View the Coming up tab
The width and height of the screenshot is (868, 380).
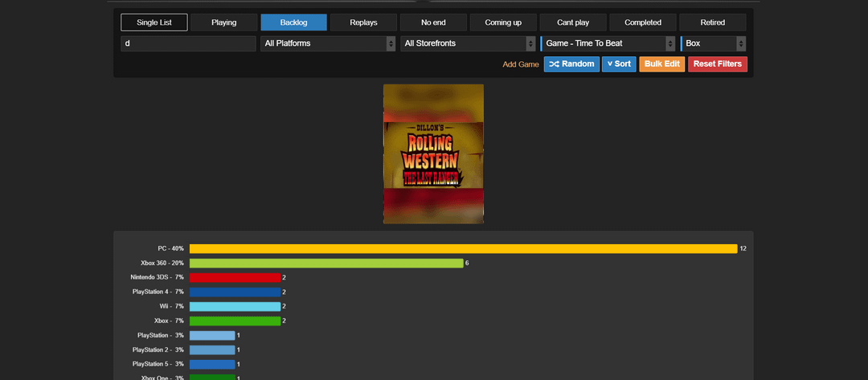503,22
